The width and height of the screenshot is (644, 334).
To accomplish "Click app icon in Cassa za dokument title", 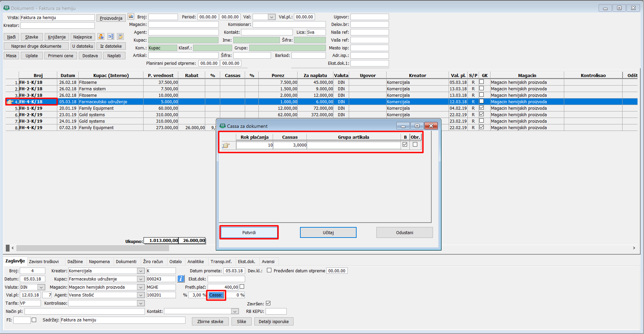I will pos(223,126).
